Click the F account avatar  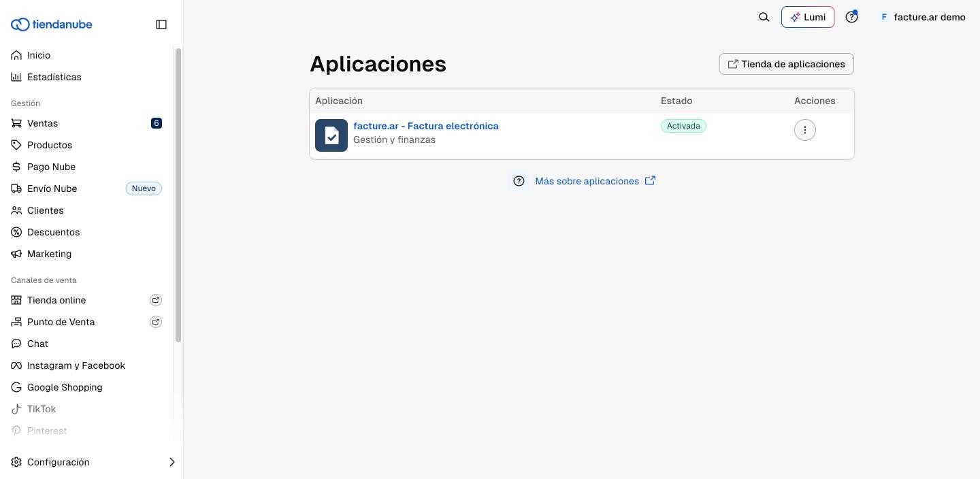[x=884, y=17]
